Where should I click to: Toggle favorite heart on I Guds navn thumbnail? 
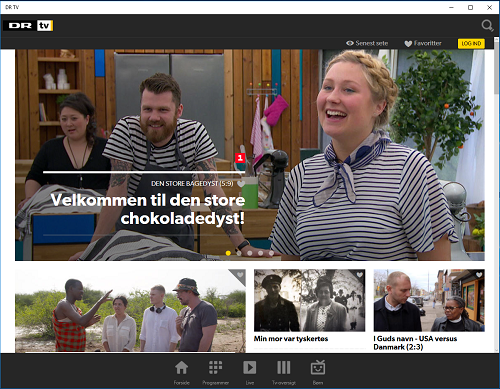(479, 275)
